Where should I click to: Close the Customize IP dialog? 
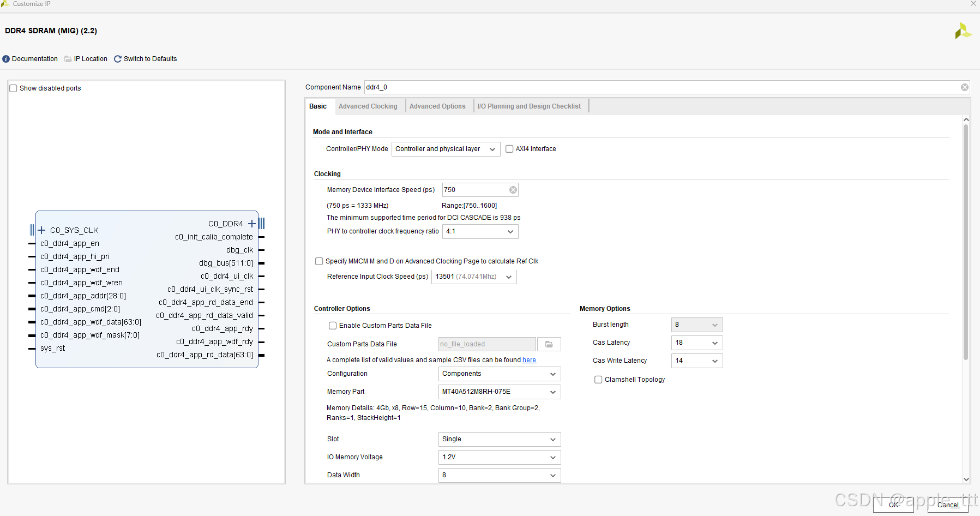coord(973,4)
